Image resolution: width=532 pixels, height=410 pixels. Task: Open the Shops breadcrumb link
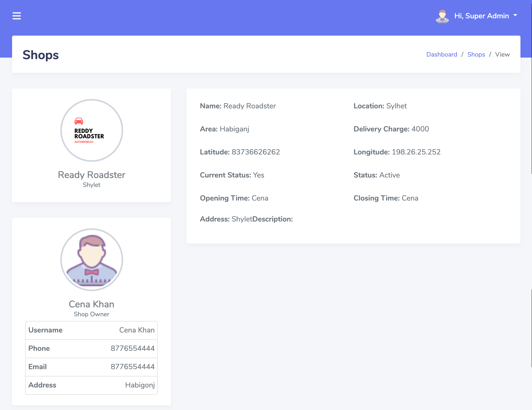click(x=476, y=54)
